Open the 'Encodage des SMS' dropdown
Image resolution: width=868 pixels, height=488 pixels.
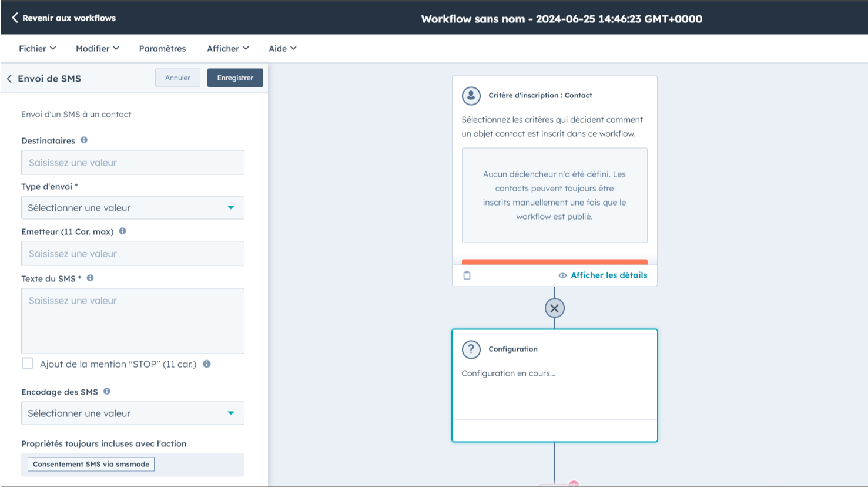[x=133, y=413]
